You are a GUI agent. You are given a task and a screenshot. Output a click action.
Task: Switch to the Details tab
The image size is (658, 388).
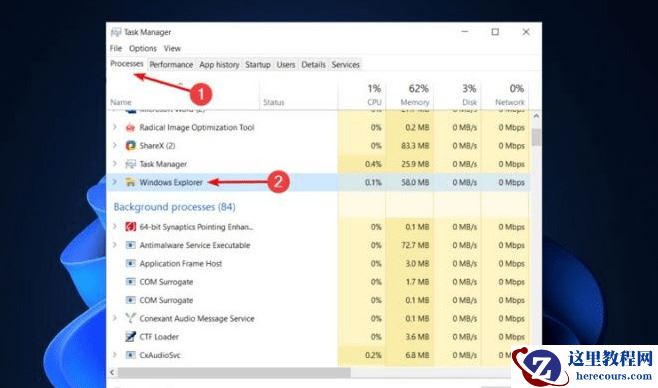point(313,65)
